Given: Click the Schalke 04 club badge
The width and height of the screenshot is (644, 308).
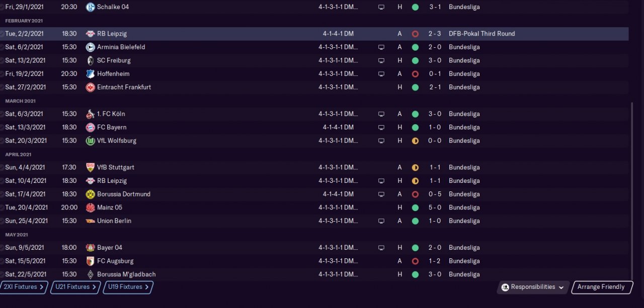Looking at the screenshot, I should tap(91, 7).
